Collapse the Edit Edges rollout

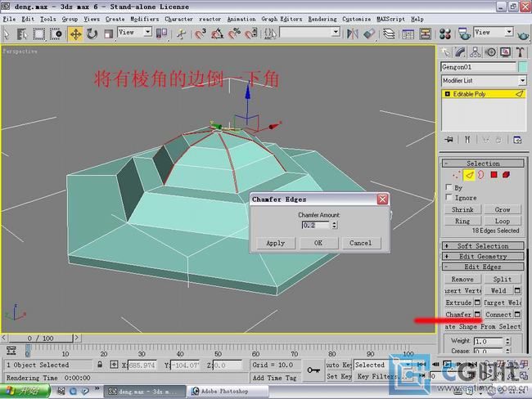click(x=483, y=267)
